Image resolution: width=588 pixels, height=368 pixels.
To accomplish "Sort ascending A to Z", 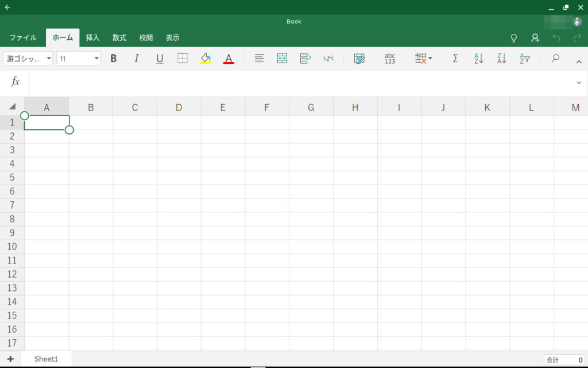I will point(478,58).
